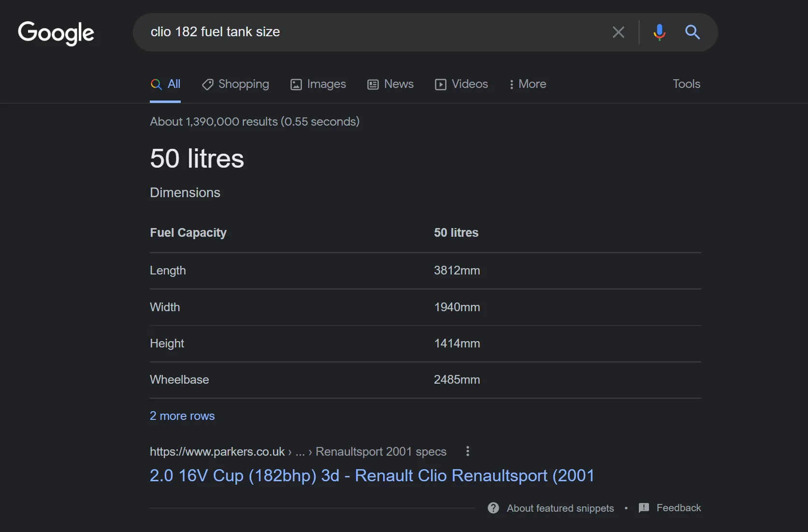This screenshot has width=808, height=532.
Task: Open the News results tab
Action: (390, 84)
